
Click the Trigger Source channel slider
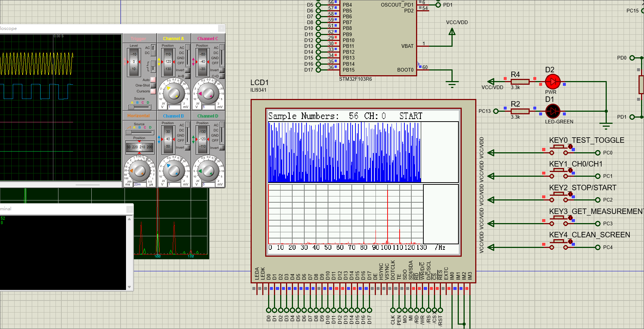pos(139,107)
